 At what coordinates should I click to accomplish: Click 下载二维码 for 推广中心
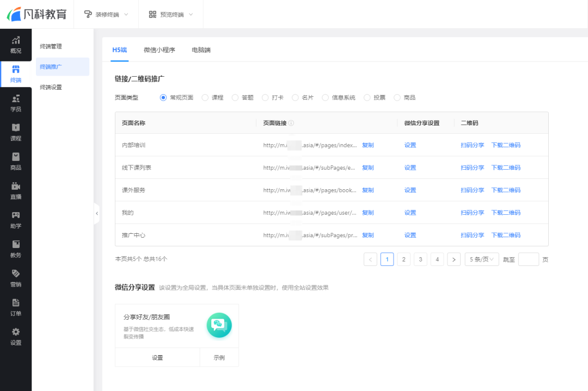(506, 235)
